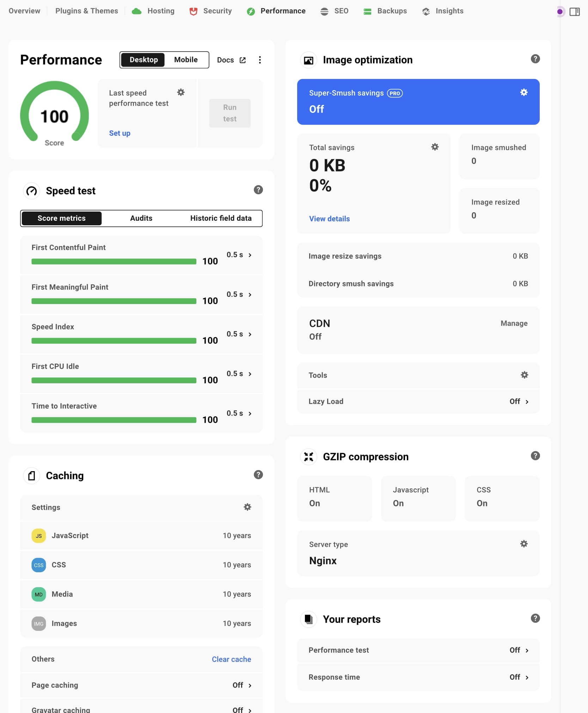Switch to Desktop view
The height and width of the screenshot is (713, 588).
pos(143,60)
